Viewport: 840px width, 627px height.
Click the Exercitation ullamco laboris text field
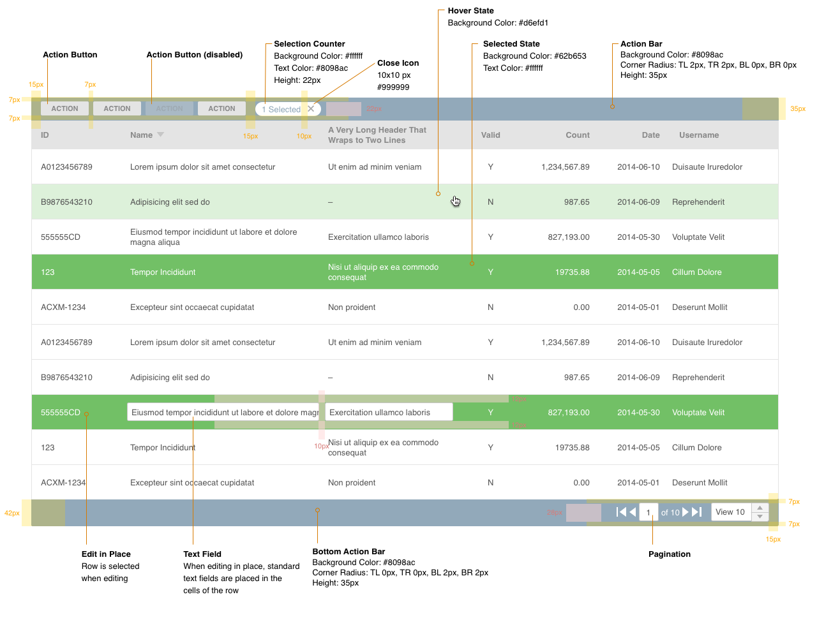tap(389, 413)
